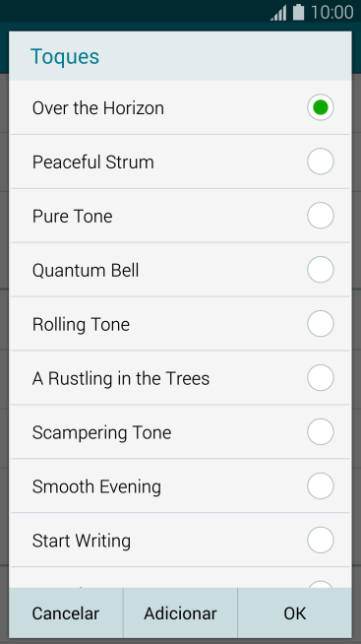361x644 pixels.
Task: Tap the Quantum Bell ringtone label
Action: [x=86, y=270]
